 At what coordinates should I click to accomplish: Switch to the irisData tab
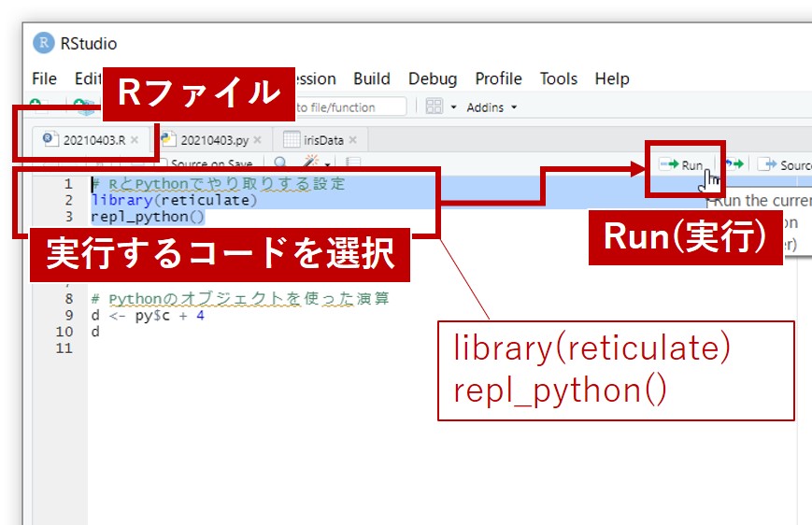321,140
